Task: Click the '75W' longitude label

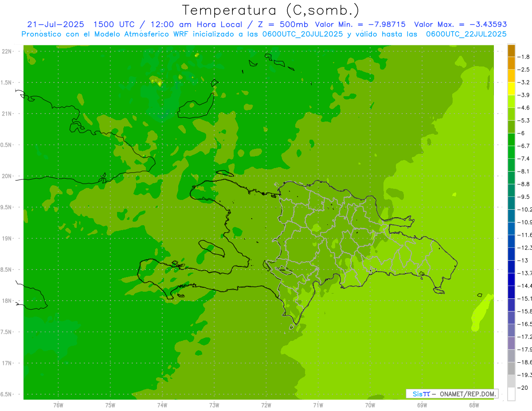Action: tap(110, 405)
